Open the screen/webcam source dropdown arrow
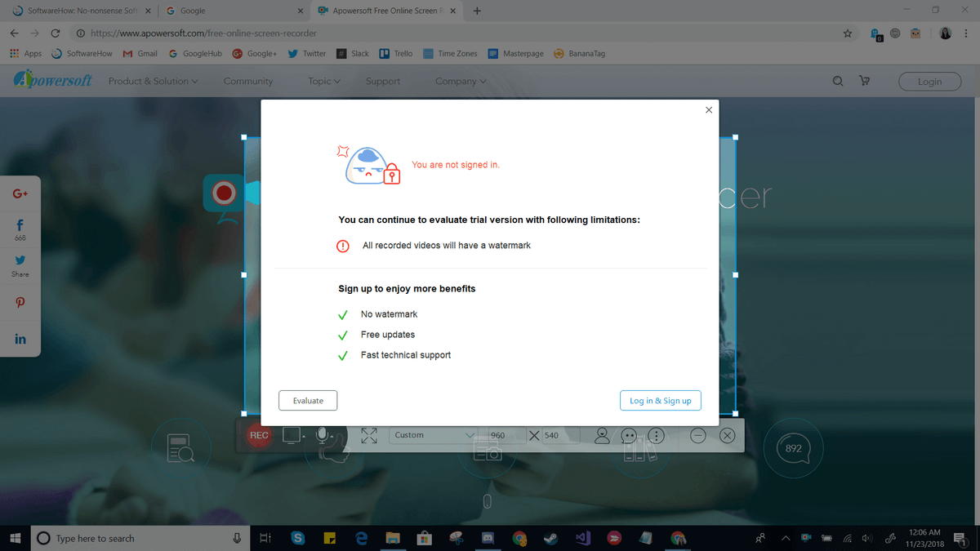This screenshot has height=551, width=980. coord(304,438)
